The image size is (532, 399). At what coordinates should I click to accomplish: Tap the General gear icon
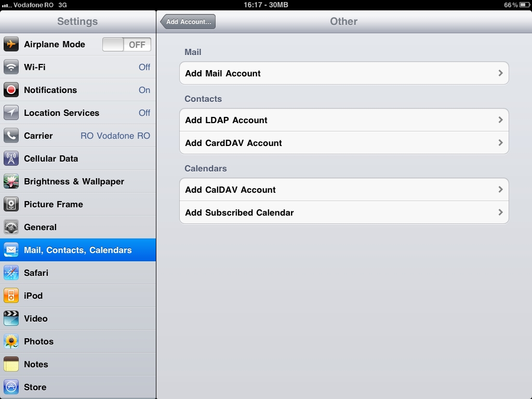point(11,227)
